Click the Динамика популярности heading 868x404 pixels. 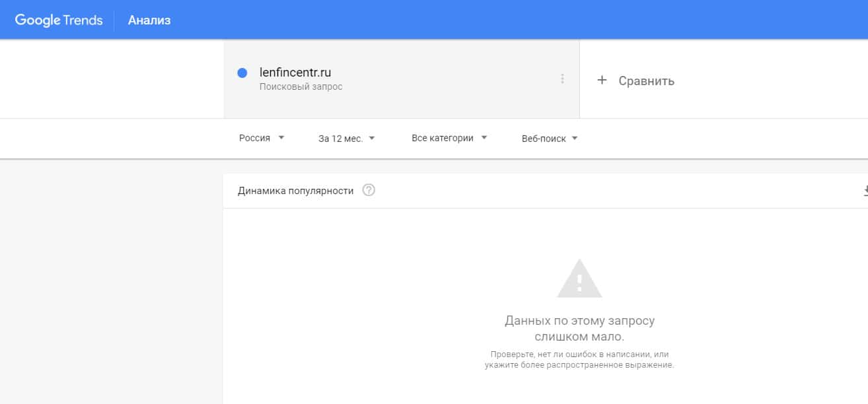click(295, 191)
